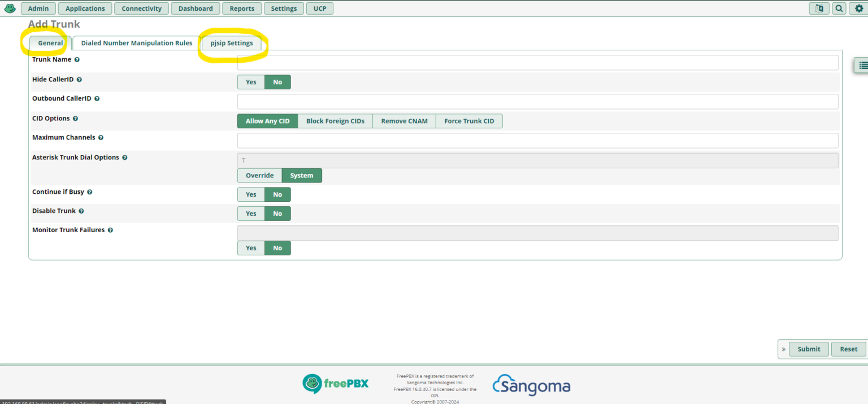Click inside the Outbound CallerID field
The height and width of the screenshot is (404, 868).
pyautogui.click(x=509, y=101)
